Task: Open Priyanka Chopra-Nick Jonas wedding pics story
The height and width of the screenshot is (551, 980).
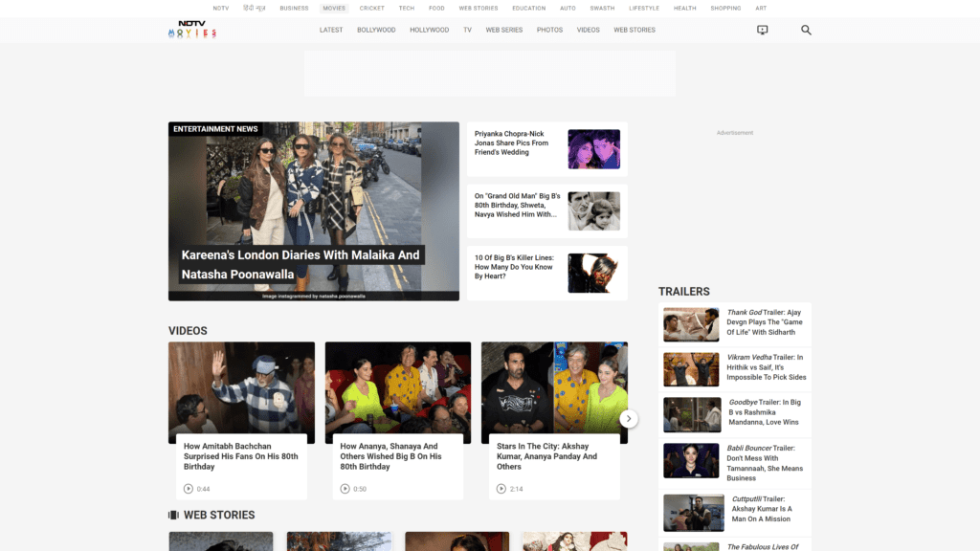Action: [x=511, y=143]
